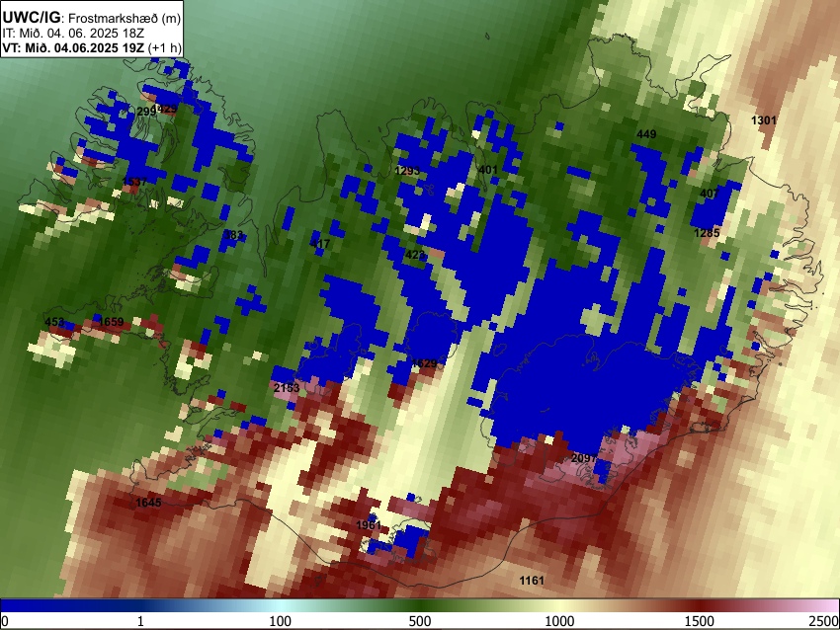Click the "500" label on the color scale
840x630 pixels.
pos(419,621)
